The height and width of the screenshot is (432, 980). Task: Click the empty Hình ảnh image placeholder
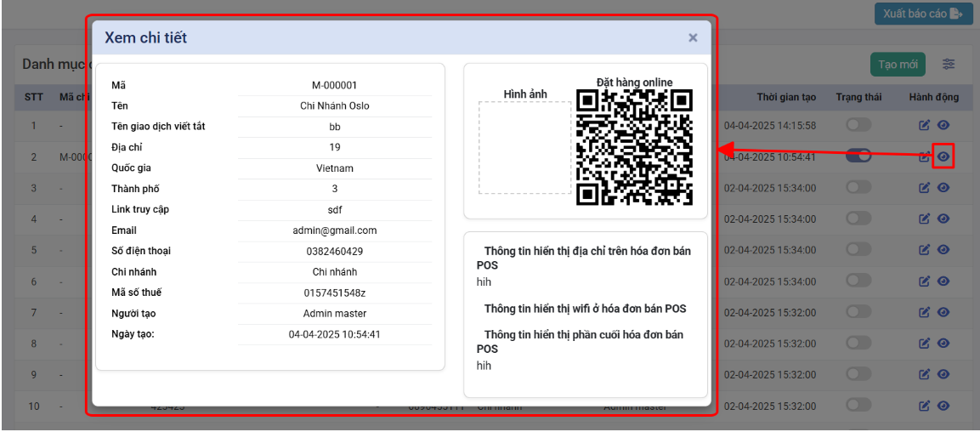[524, 148]
